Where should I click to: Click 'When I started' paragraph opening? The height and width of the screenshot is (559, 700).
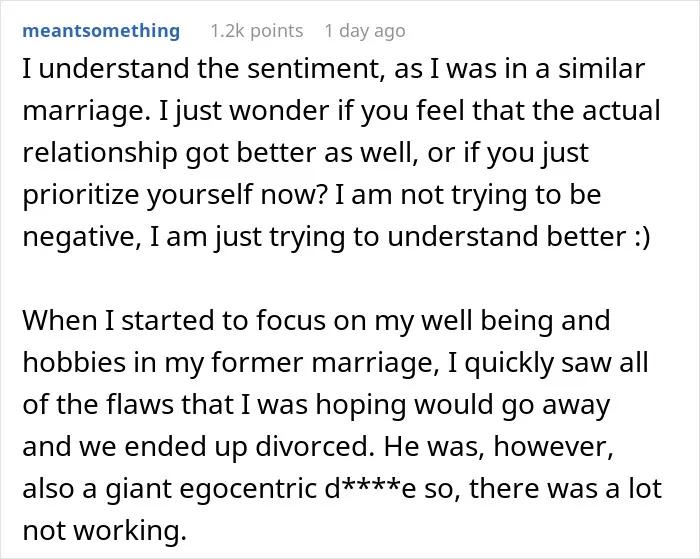pos(119,320)
